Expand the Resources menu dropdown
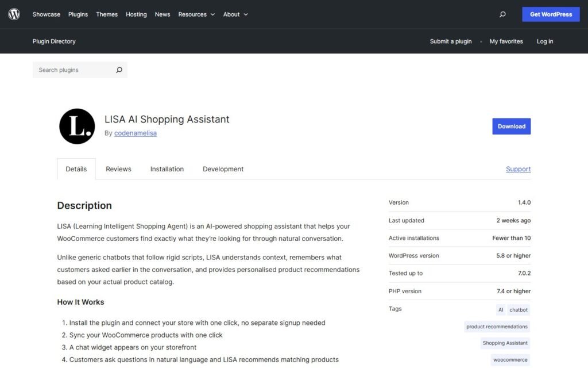 pos(196,14)
